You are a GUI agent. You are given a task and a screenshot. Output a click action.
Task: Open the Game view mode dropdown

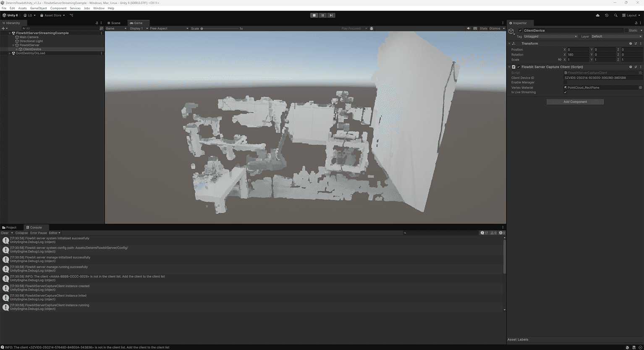coord(116,29)
